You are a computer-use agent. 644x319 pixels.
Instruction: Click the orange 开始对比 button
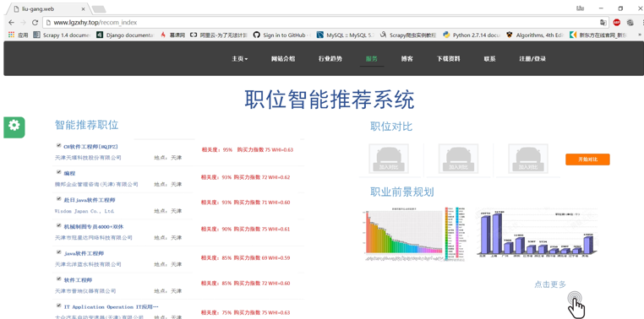pyautogui.click(x=587, y=159)
